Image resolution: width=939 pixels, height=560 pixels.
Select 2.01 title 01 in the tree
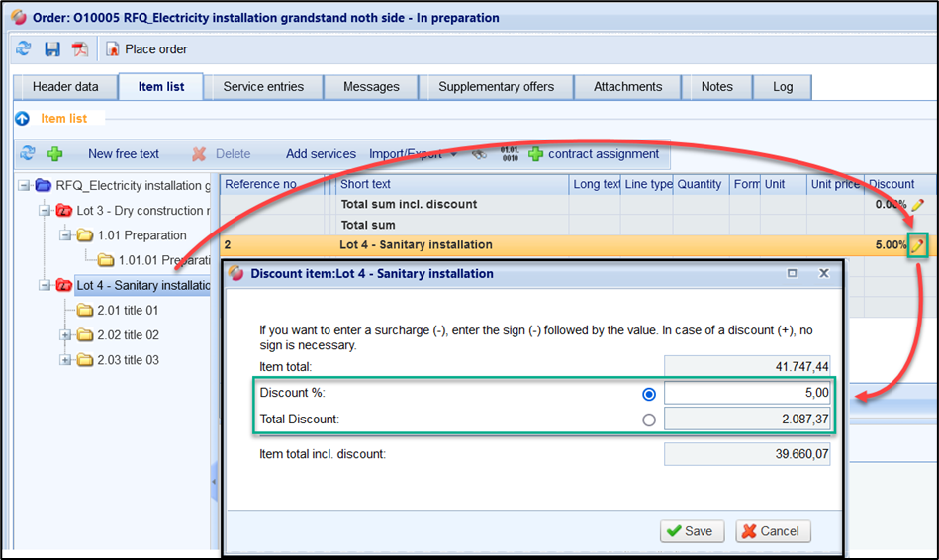(127, 311)
